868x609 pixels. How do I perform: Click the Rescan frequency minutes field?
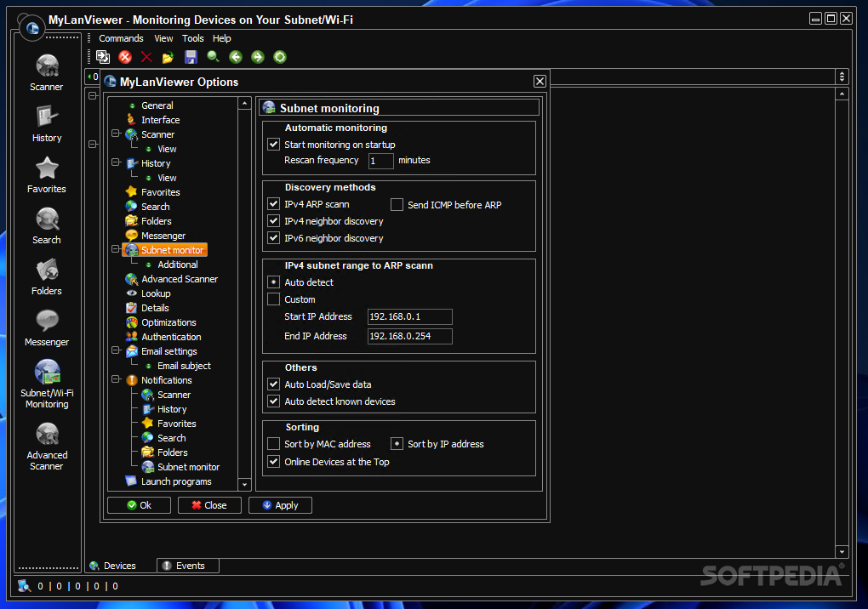(x=381, y=161)
